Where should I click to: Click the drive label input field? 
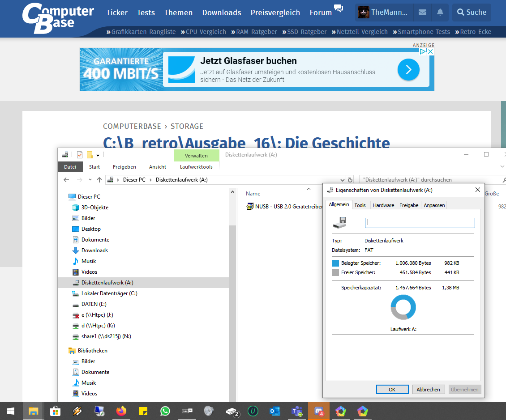point(420,223)
